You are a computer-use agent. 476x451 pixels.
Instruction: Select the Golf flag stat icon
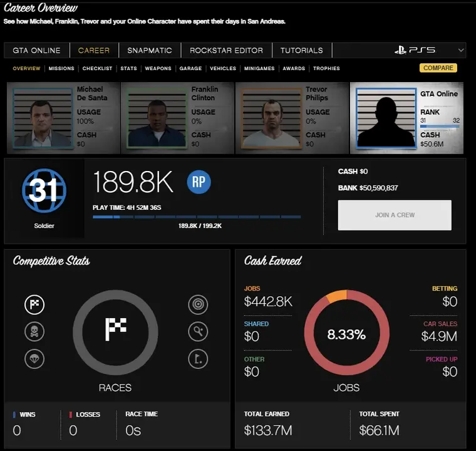click(x=198, y=358)
